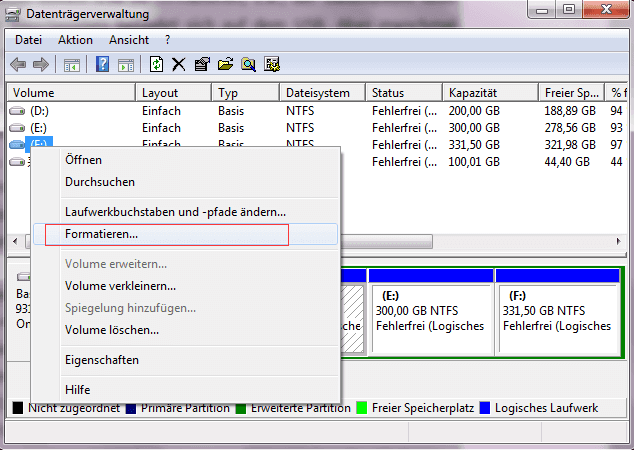Click the 321,98 GB free space cell
Screen dimensions: 634x450
point(570,145)
